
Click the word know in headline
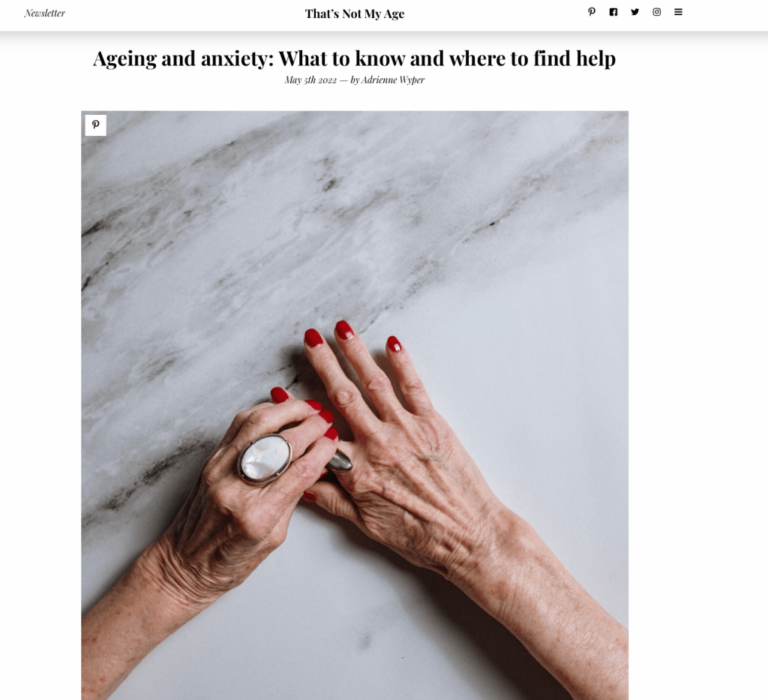pyautogui.click(x=380, y=59)
